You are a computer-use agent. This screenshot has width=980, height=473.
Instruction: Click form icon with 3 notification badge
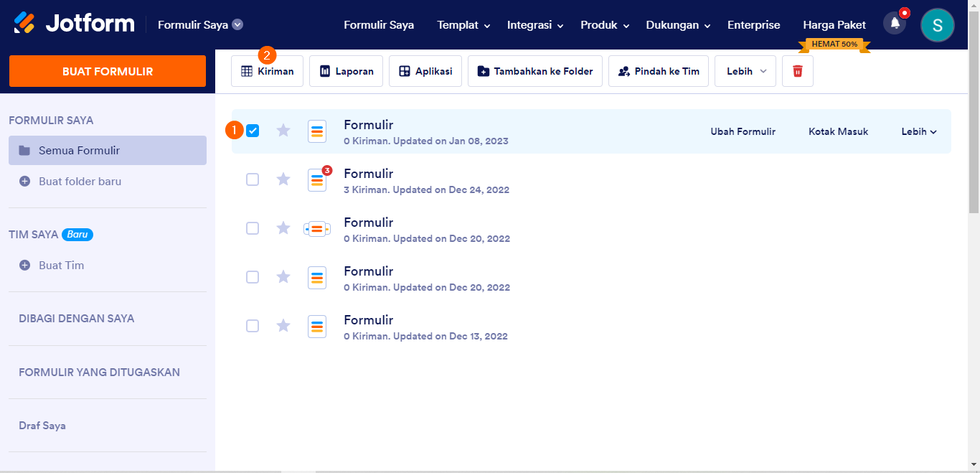click(x=317, y=179)
